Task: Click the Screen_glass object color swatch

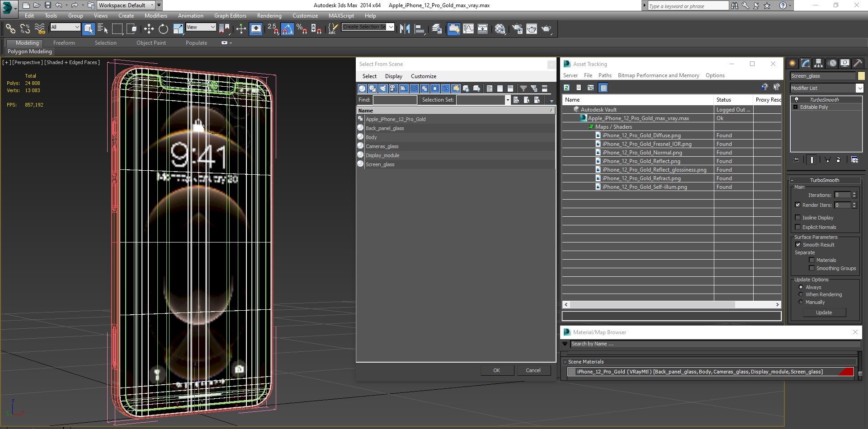Action: tap(861, 76)
